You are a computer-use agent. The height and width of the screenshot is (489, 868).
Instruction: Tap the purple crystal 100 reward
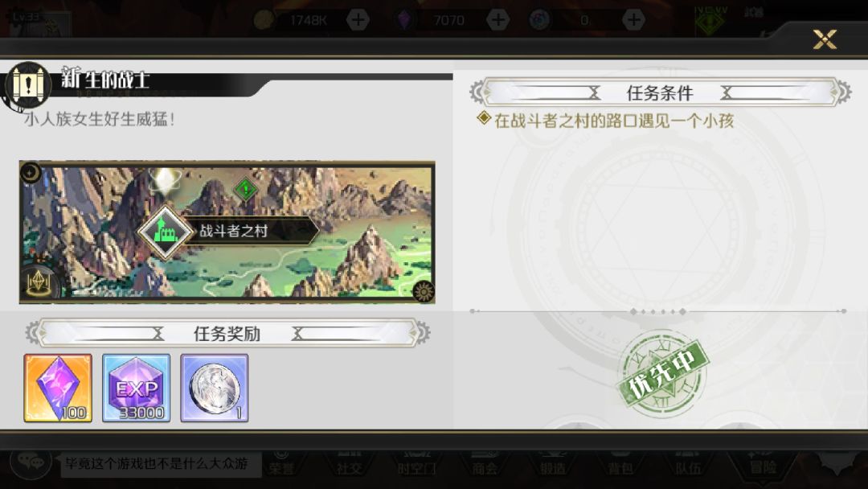click(x=58, y=388)
